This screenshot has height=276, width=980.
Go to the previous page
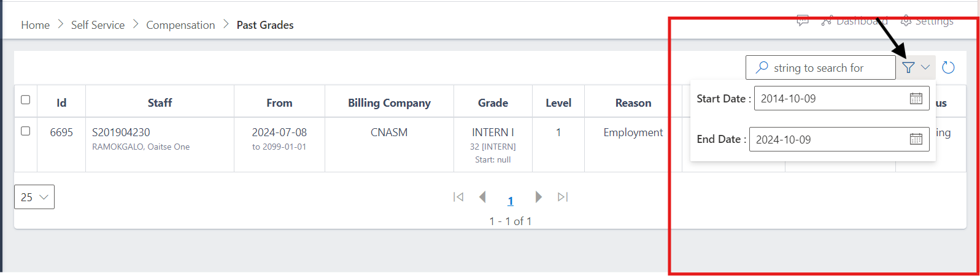click(x=482, y=197)
